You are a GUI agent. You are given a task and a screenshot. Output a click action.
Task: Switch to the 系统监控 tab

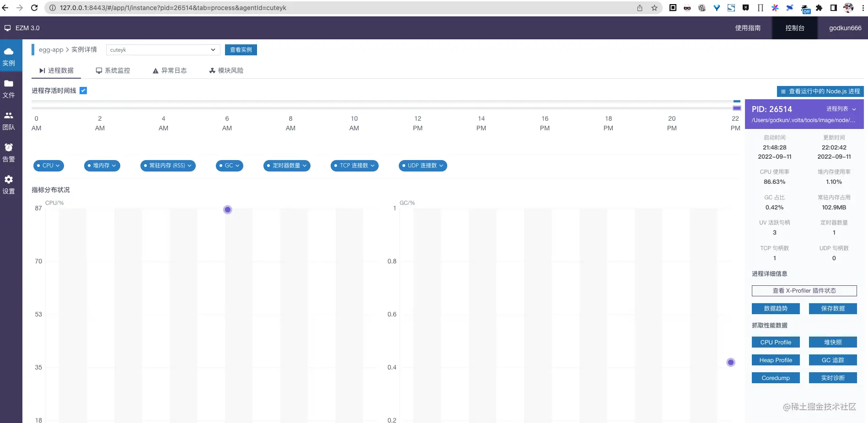[x=113, y=70]
